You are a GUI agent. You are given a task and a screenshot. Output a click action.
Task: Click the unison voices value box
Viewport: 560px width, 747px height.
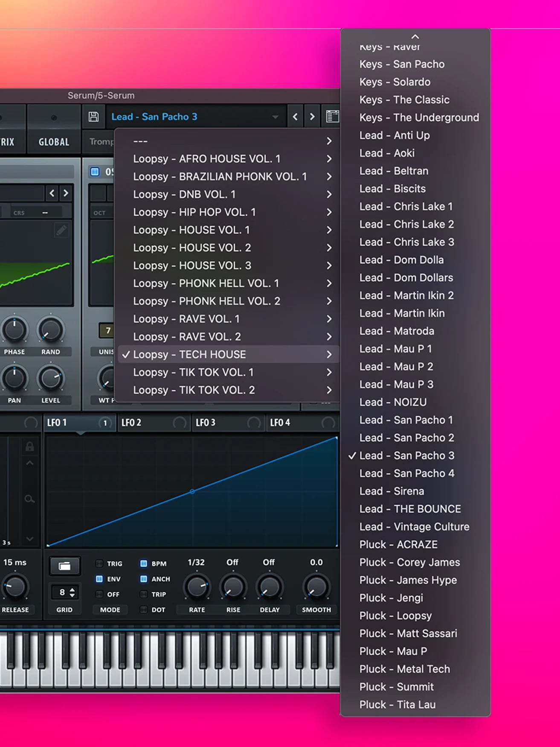[106, 330]
